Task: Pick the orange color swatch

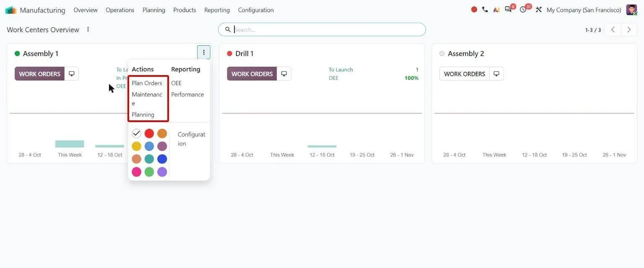Action: coord(162,133)
